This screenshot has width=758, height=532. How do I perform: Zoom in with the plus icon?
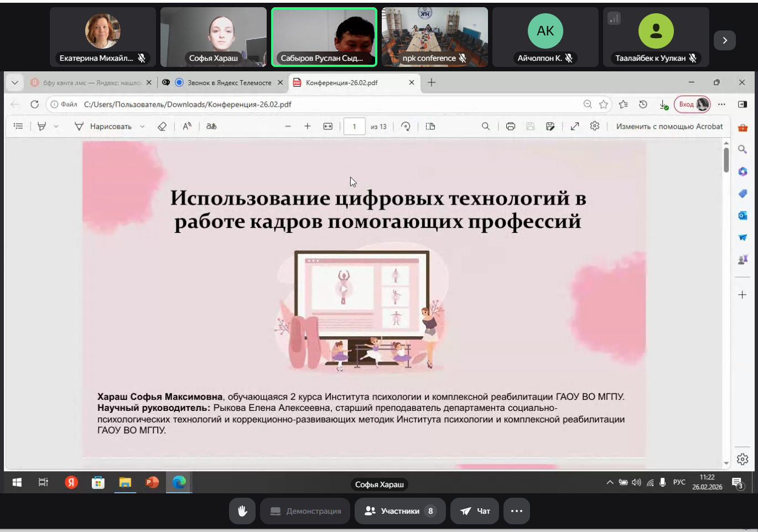tap(308, 127)
